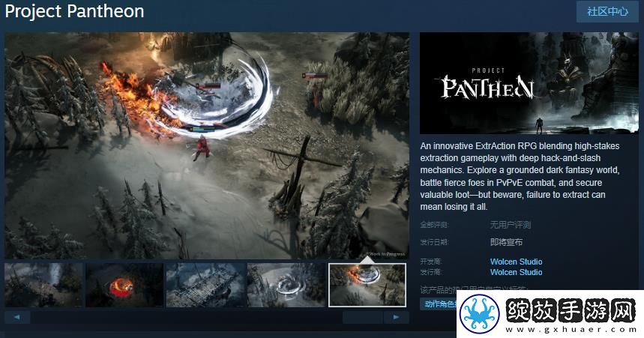The width and height of the screenshot is (644, 338).
Task: Click the thumbnail strip scrollbar handle
Action: click(363, 317)
